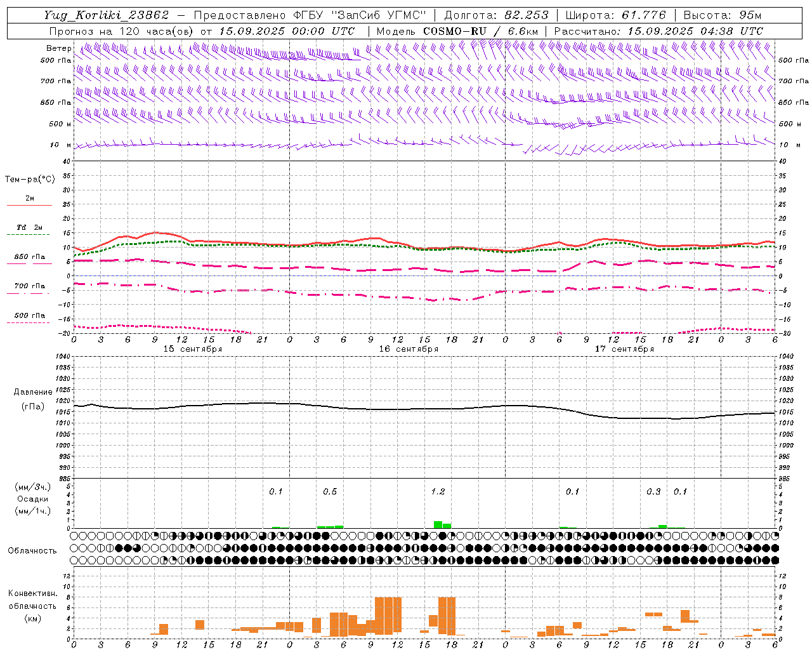Click the Ветер wind panel label
This screenshot has width=812, height=650.
(x=58, y=48)
